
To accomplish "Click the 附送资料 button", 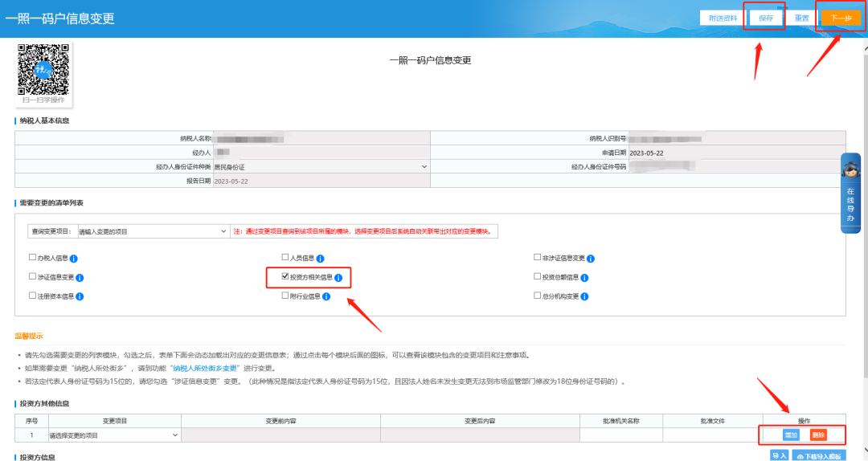I will coord(723,18).
